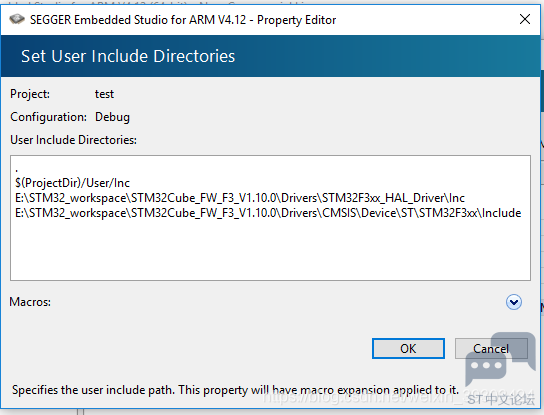Click the OK button
This screenshot has height=415, width=544.
[408, 348]
